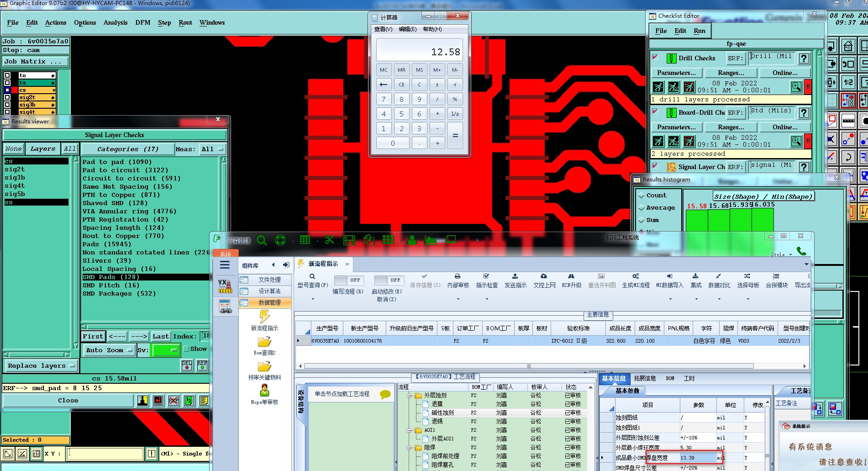
Task: Open the Sv: green color dropdown
Action: (166, 350)
